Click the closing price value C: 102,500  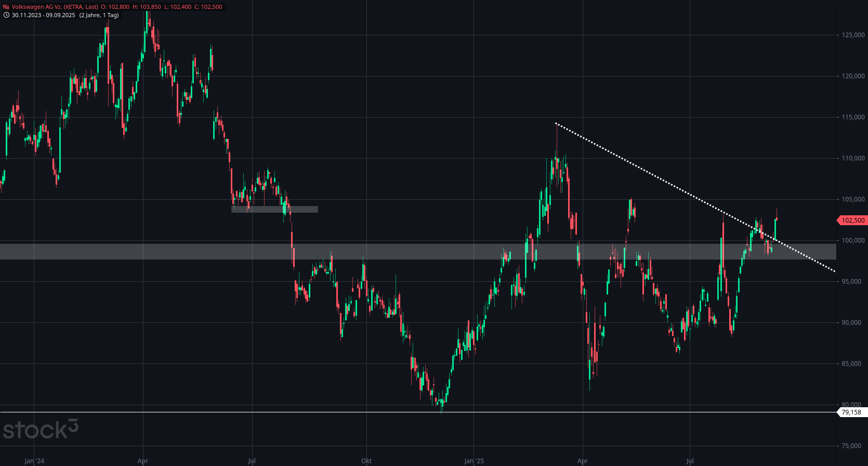[x=208, y=7]
